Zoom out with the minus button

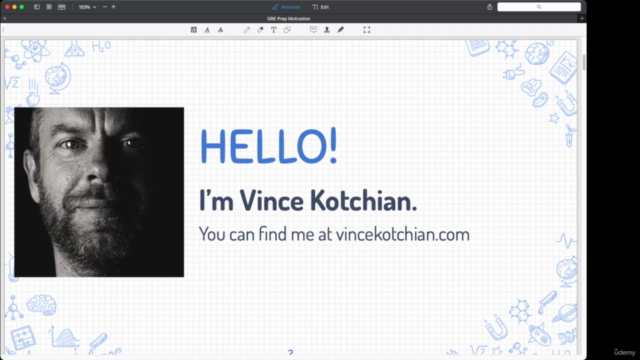coord(105,7)
